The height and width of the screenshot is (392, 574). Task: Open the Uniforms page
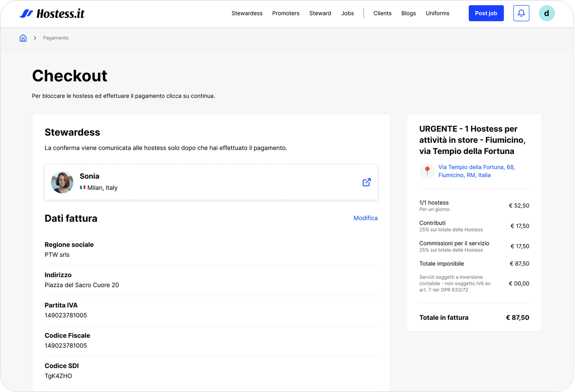[437, 13]
